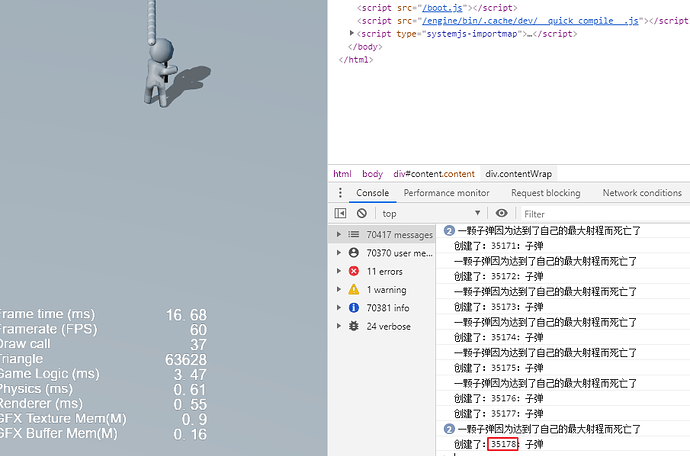690x456 pixels.
Task: Click the GFX Buffer Mem(M) stat label
Action: tap(59, 433)
